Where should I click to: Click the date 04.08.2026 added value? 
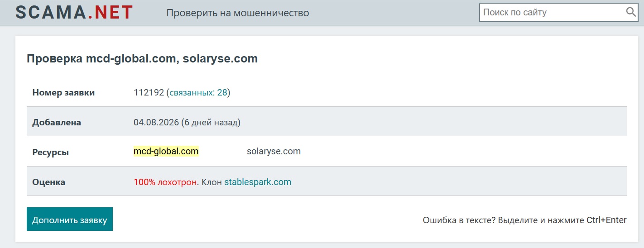tap(156, 122)
